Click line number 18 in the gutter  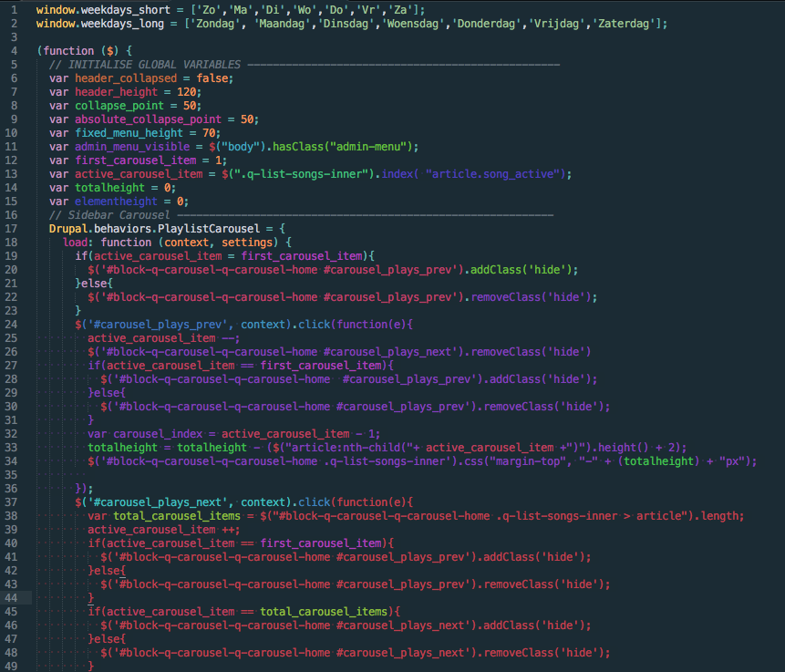(17, 242)
